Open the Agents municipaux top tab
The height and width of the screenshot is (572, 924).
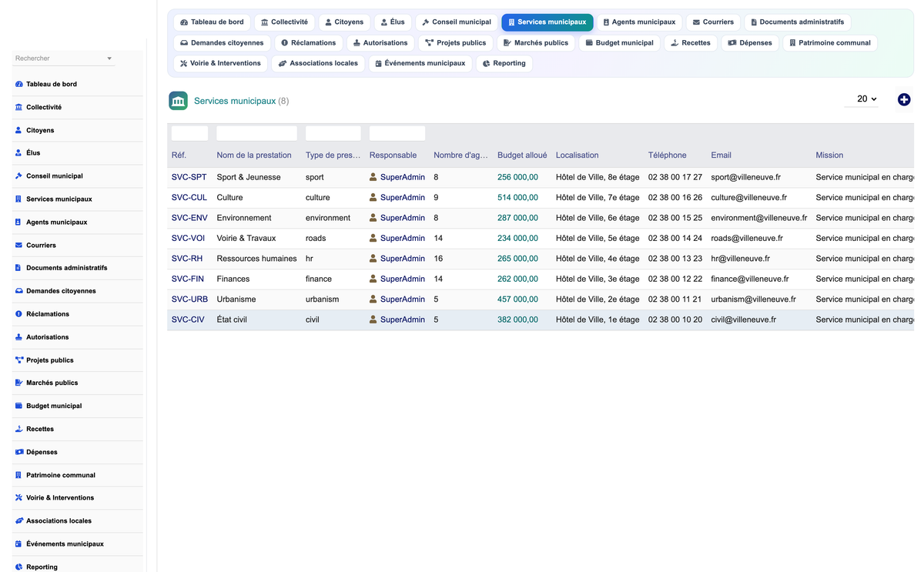click(x=639, y=22)
